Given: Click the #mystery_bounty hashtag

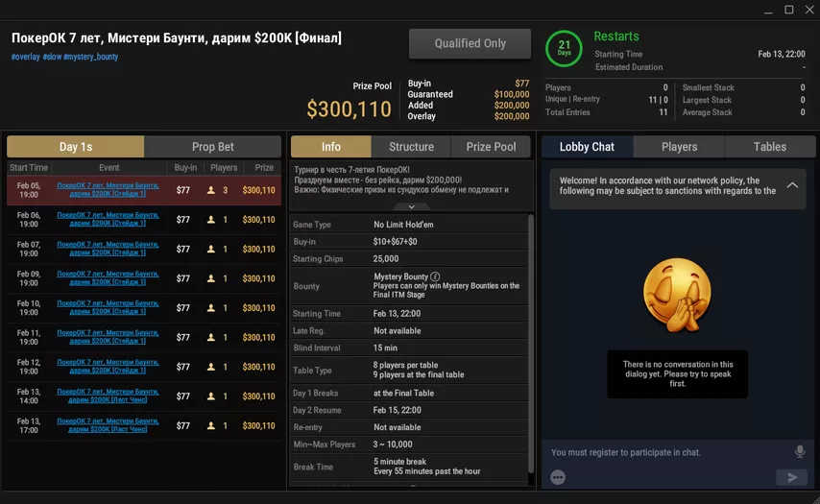Looking at the screenshot, I should 91,58.
